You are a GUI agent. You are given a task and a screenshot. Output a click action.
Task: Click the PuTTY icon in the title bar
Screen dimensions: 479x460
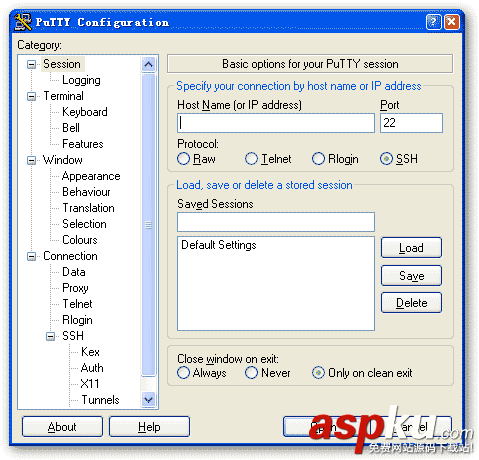pos(23,22)
